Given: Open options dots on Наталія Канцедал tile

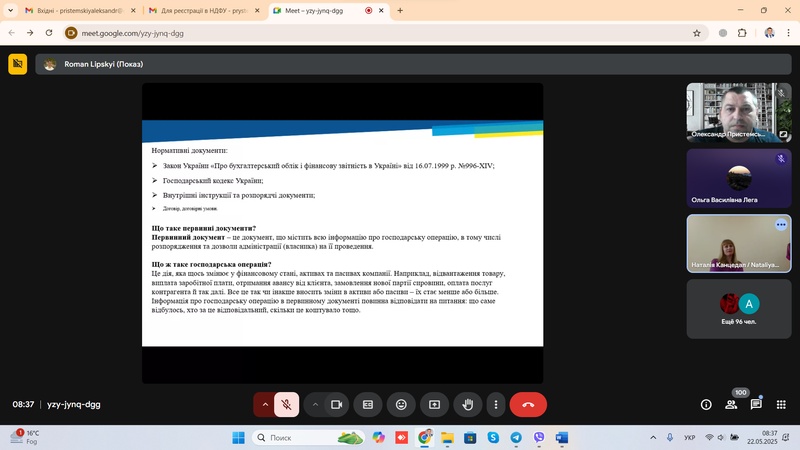Looking at the screenshot, I should [781, 224].
